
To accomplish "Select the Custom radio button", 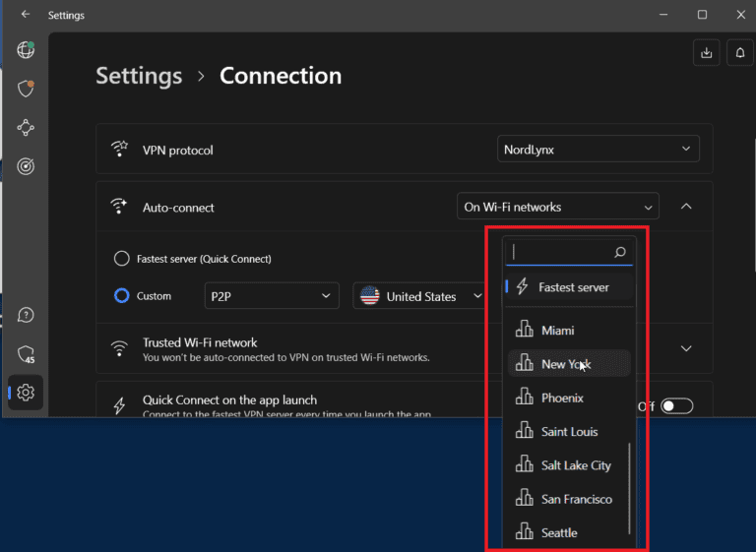I will 122,295.
